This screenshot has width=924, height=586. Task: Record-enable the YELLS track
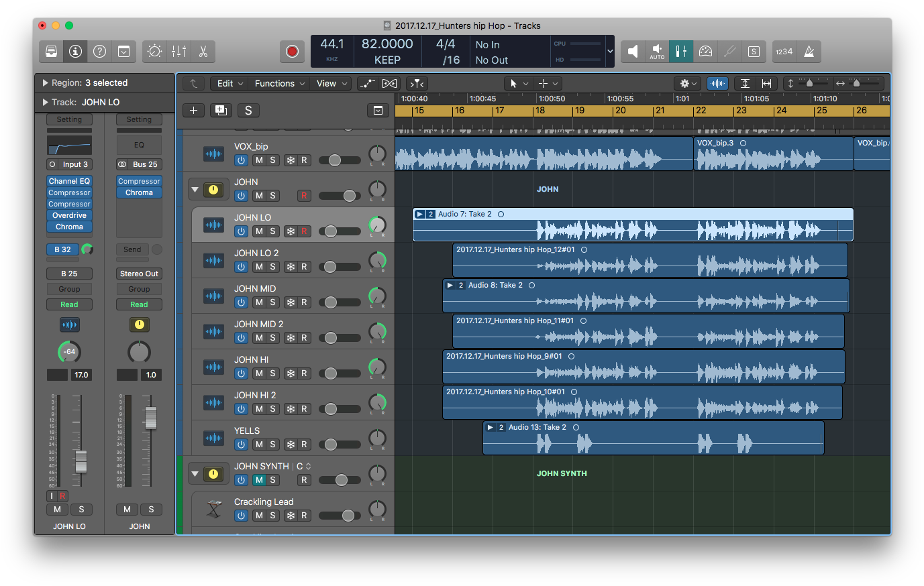pos(304,445)
